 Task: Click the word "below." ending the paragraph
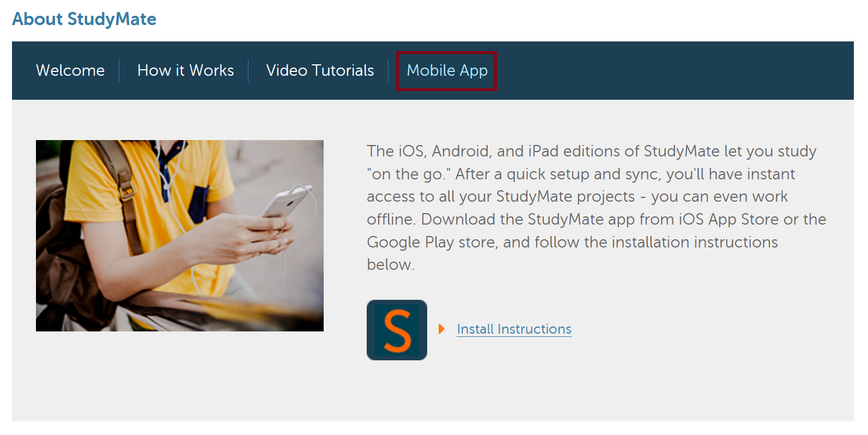pos(391,264)
